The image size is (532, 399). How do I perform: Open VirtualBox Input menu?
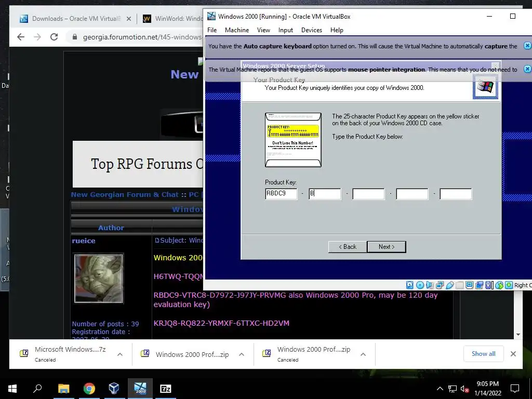click(x=286, y=30)
